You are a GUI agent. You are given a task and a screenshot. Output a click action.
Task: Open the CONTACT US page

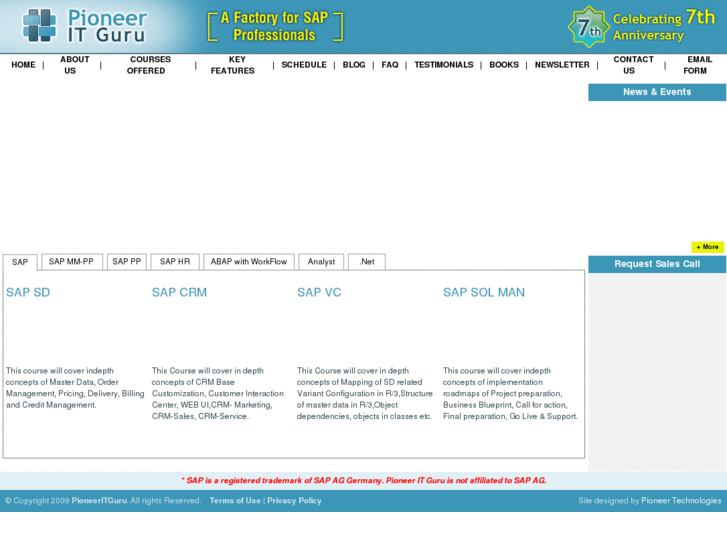point(633,65)
